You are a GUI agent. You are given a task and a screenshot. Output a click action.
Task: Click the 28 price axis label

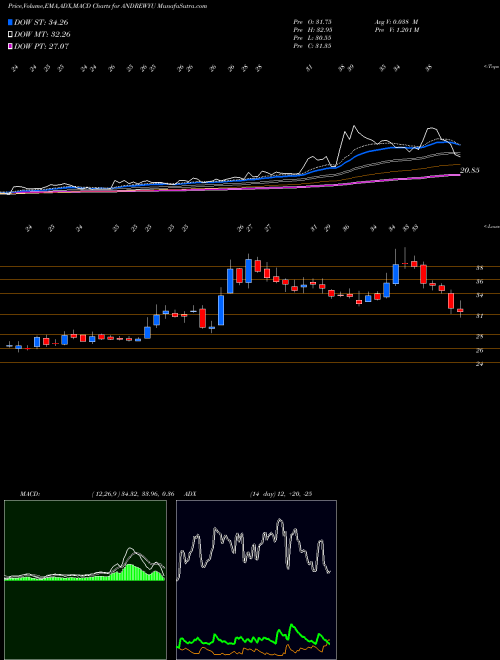[479, 336]
